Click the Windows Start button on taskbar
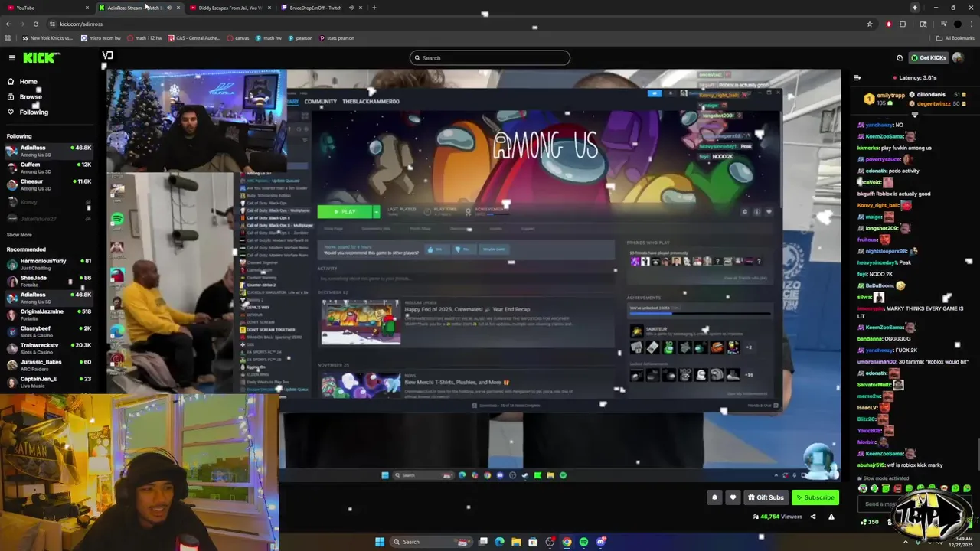The width and height of the screenshot is (980, 551). [379, 542]
